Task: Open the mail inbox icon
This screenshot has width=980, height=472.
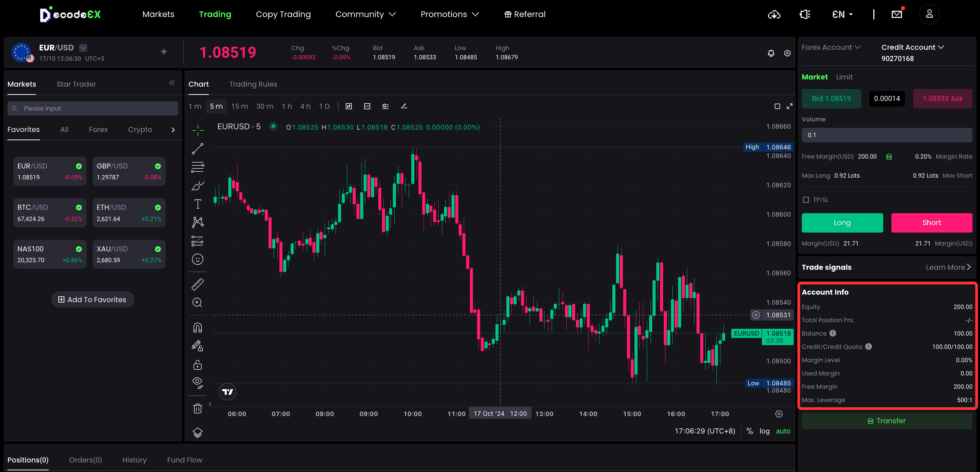Action: [x=896, y=14]
